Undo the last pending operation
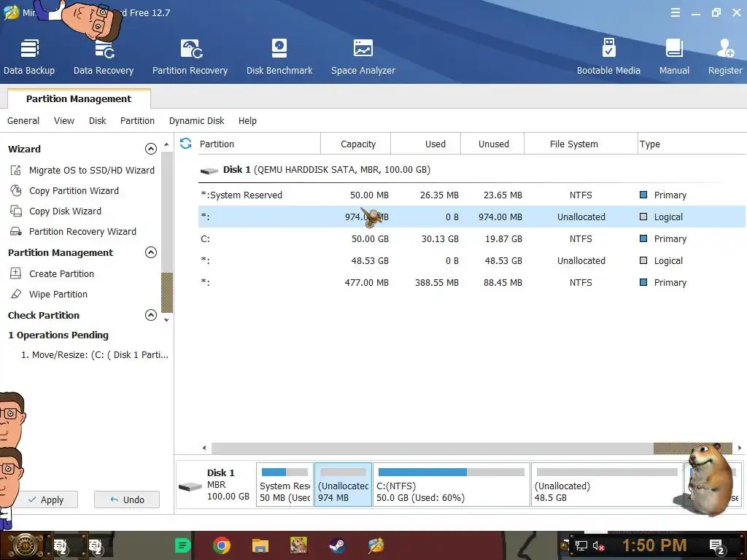 tap(127, 499)
